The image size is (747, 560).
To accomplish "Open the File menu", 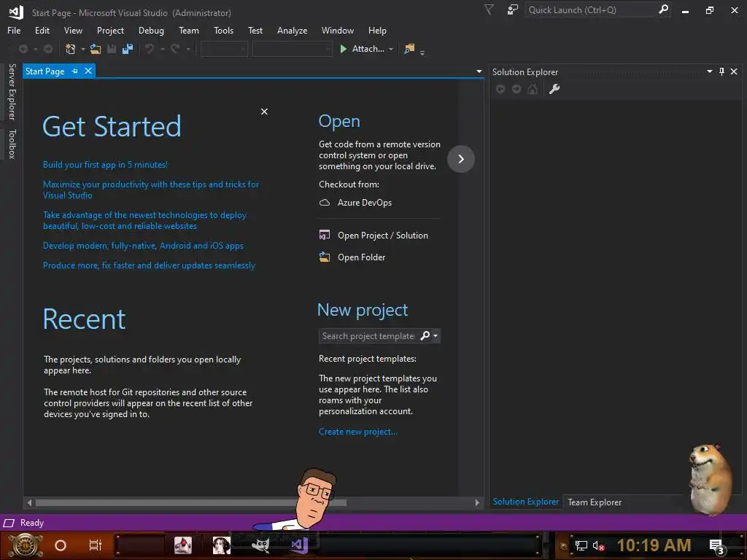I will pos(14,31).
